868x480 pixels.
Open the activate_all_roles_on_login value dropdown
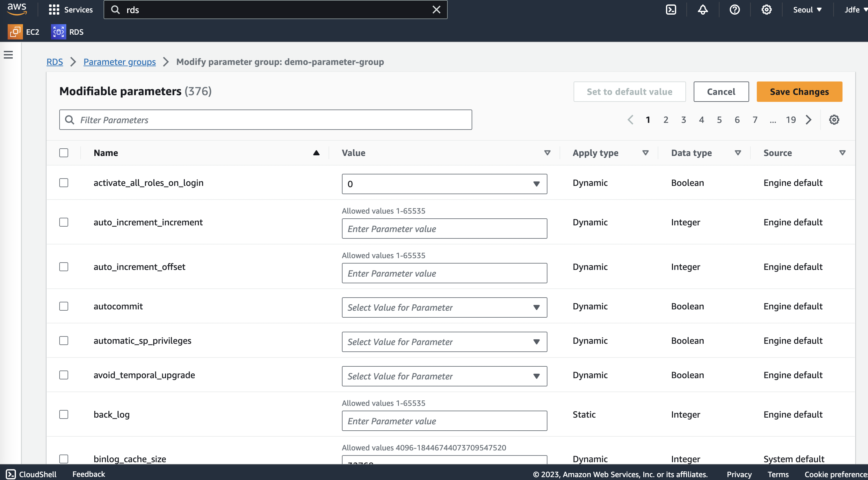coord(444,184)
